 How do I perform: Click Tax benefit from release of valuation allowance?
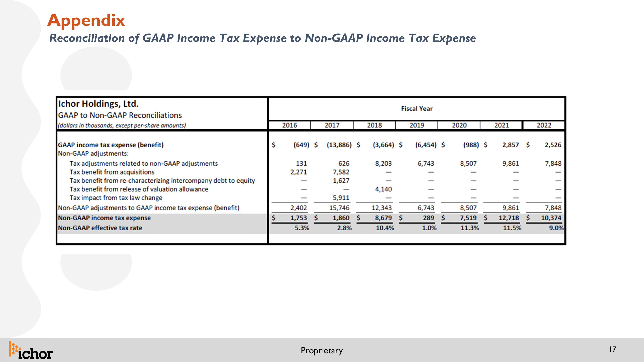(139, 189)
